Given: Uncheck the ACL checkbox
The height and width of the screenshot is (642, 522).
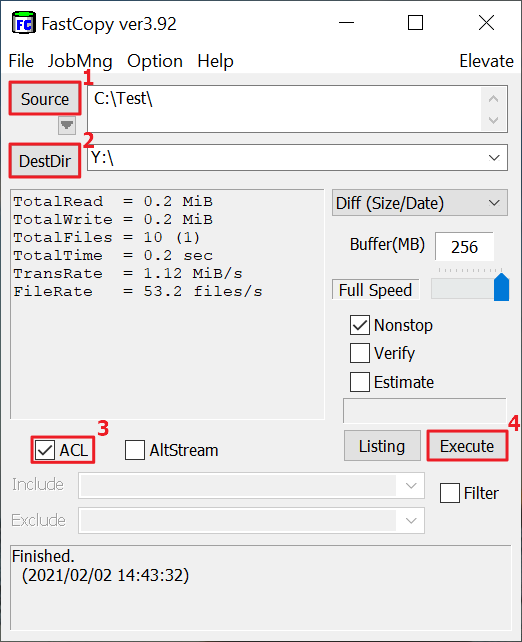Looking at the screenshot, I should (x=45, y=450).
